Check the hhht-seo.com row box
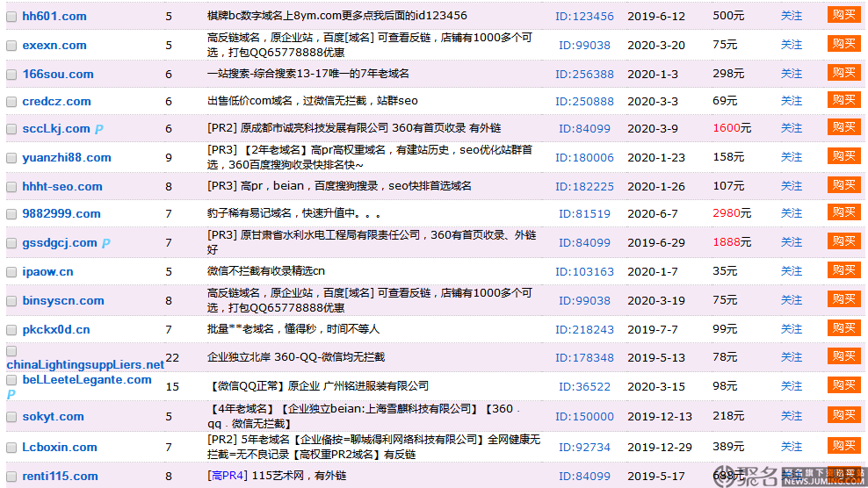Screen dimensions: 868x488 (11, 186)
